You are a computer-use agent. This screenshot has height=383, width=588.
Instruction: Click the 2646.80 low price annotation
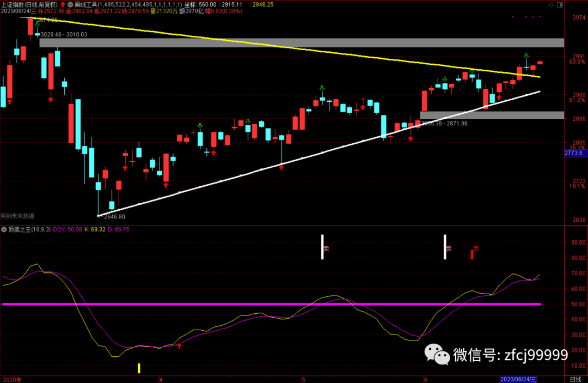tap(114, 216)
